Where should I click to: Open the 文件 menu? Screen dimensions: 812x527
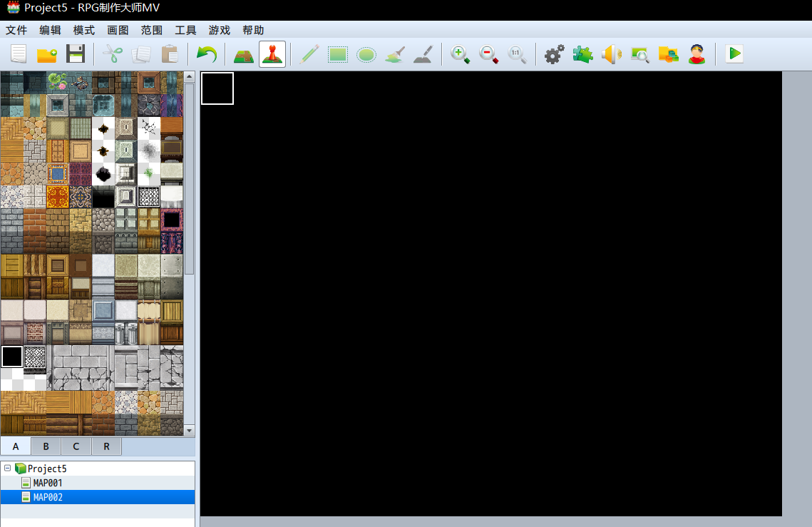[x=16, y=30]
